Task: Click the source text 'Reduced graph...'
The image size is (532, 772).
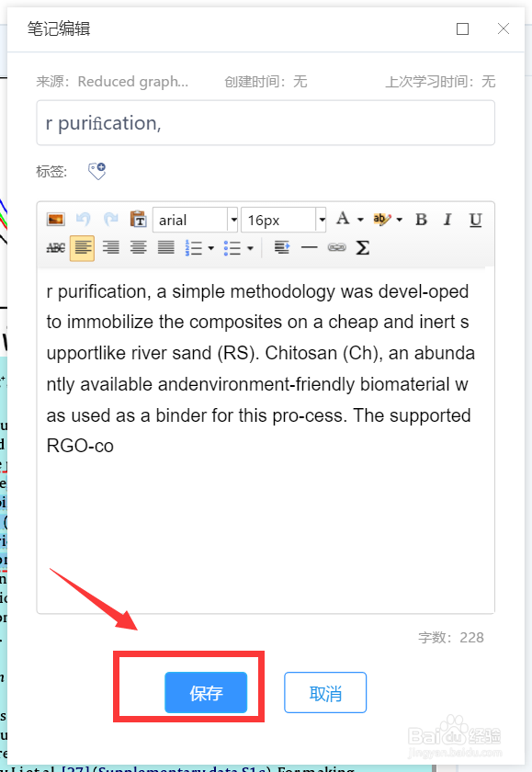Action: point(133,81)
